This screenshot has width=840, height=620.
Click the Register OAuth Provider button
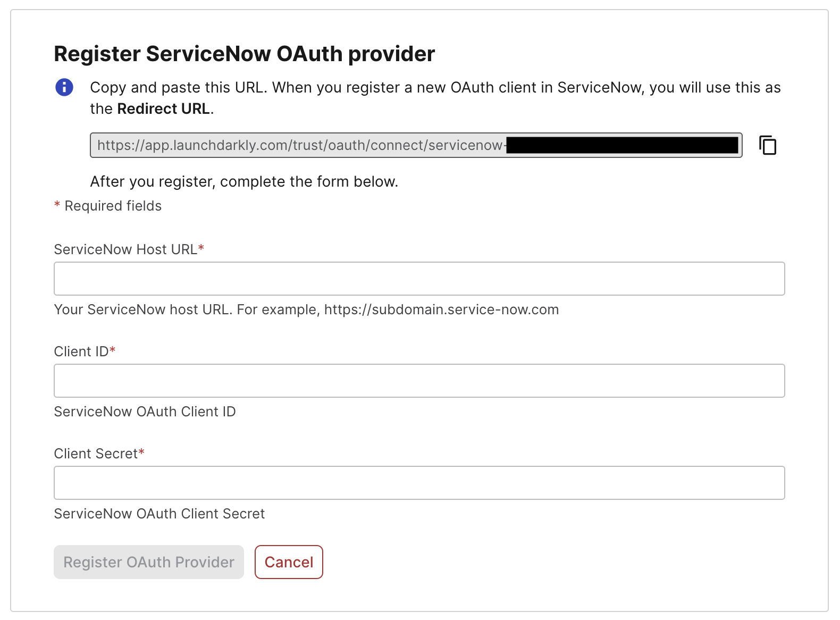148,562
